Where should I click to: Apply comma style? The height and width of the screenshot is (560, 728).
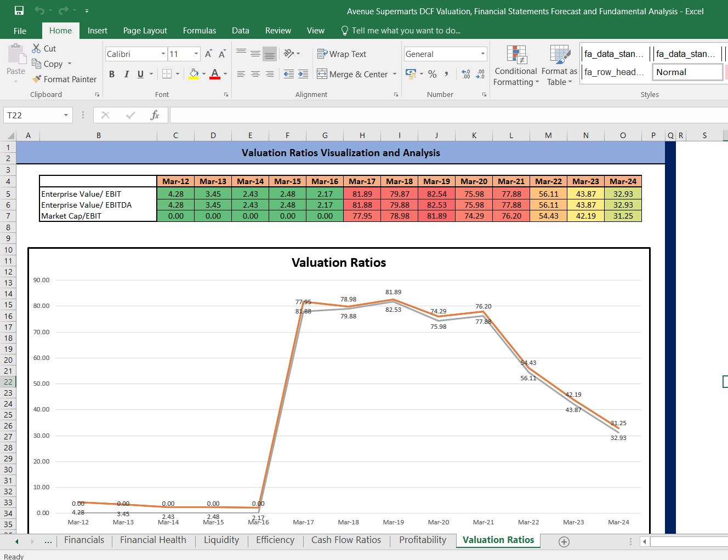pyautogui.click(x=447, y=74)
